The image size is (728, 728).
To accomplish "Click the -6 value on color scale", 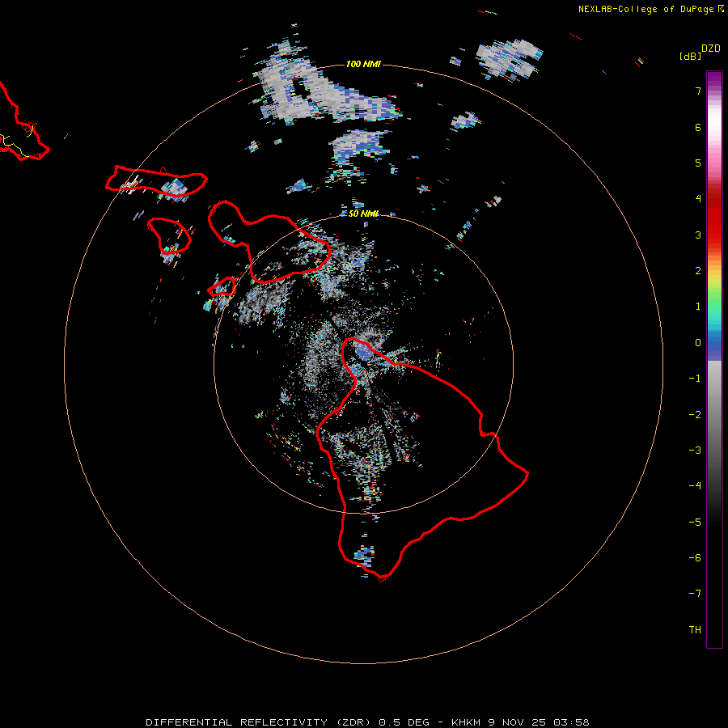I will tap(695, 558).
